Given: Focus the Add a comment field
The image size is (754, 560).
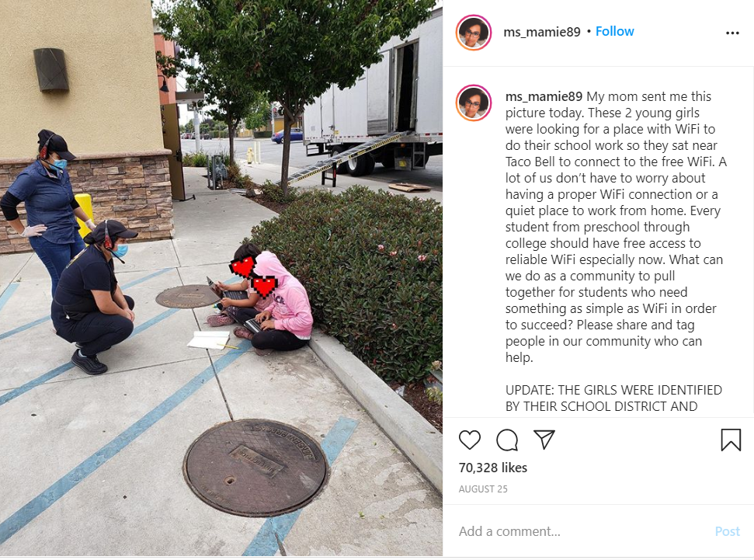Looking at the screenshot, I should [582, 531].
